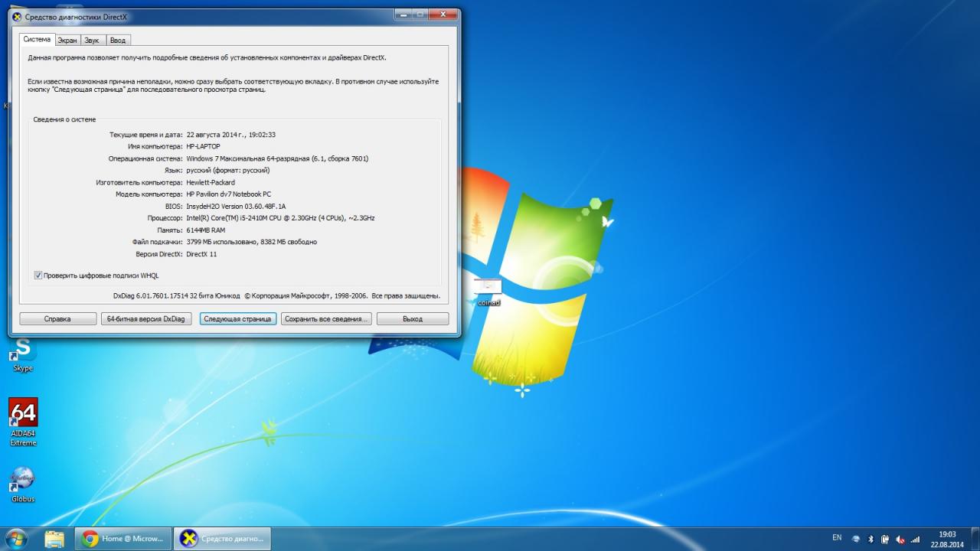The height and width of the screenshot is (551, 980).
Task: Click the computer name value HP-LAPTOP
Action: [203, 146]
